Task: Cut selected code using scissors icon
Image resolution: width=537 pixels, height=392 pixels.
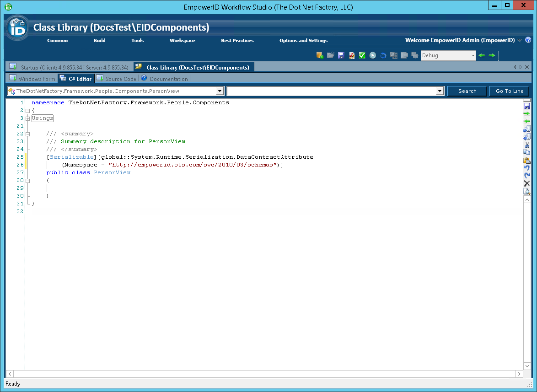Action: (526, 145)
